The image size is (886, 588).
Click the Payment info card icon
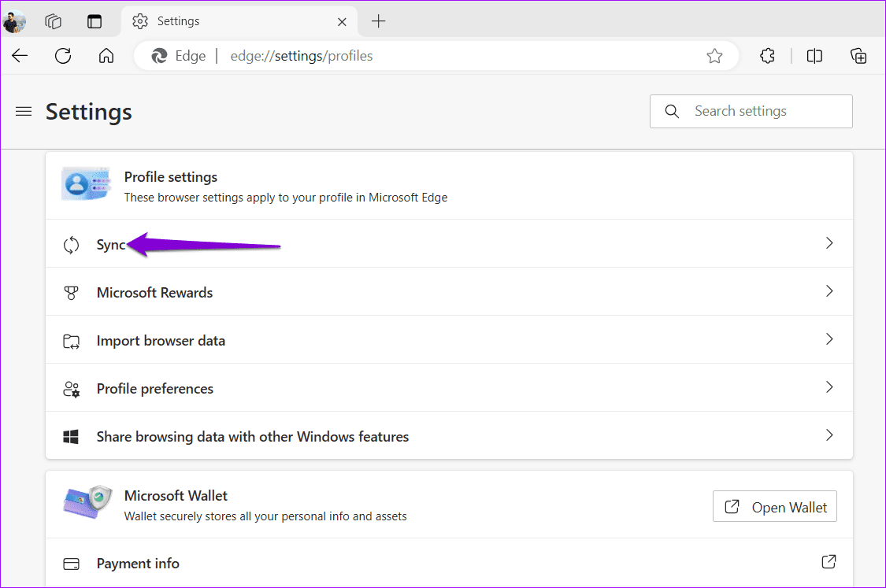pos(71,563)
